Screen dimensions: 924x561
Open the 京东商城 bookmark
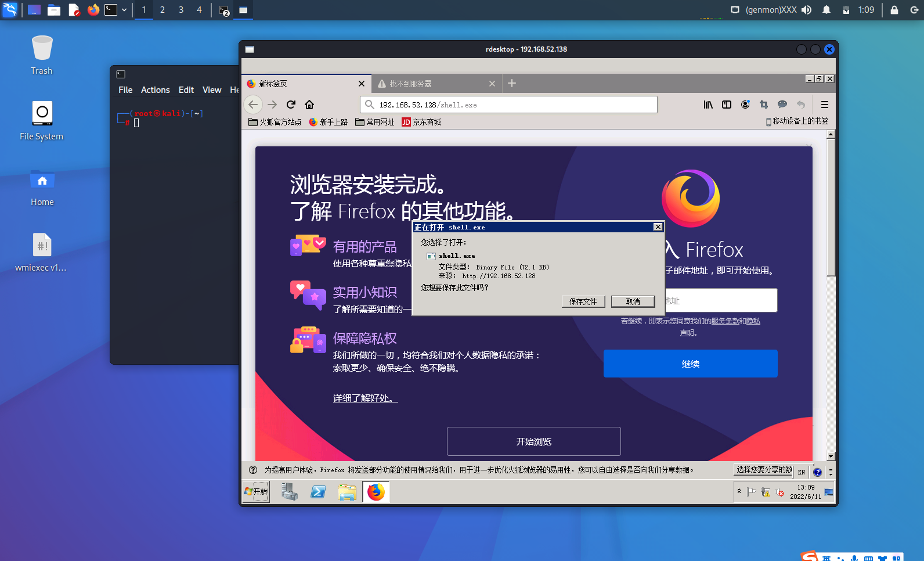[x=421, y=122]
